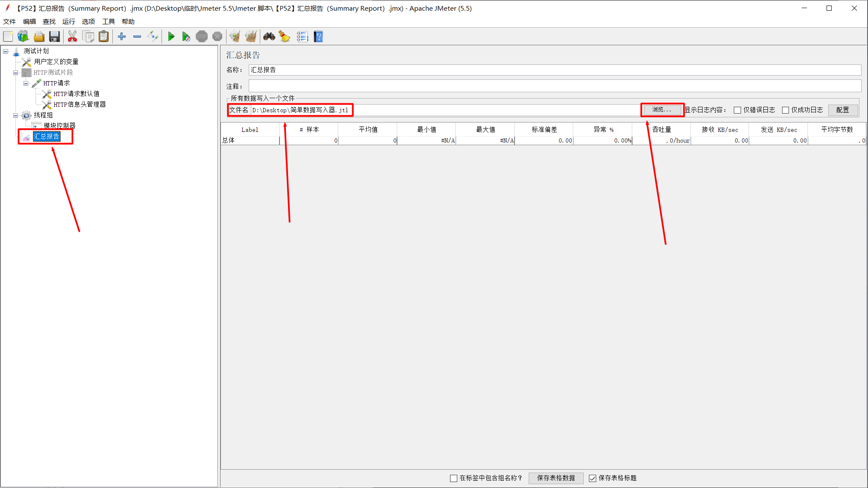This screenshot has width=868, height=488.
Task: Click the Start no pauses icon
Action: pyautogui.click(x=186, y=37)
